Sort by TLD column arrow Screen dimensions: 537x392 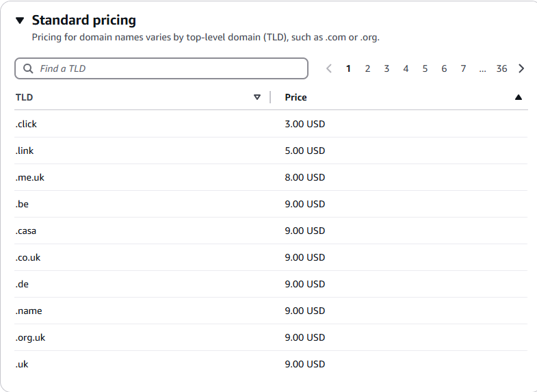(x=257, y=97)
